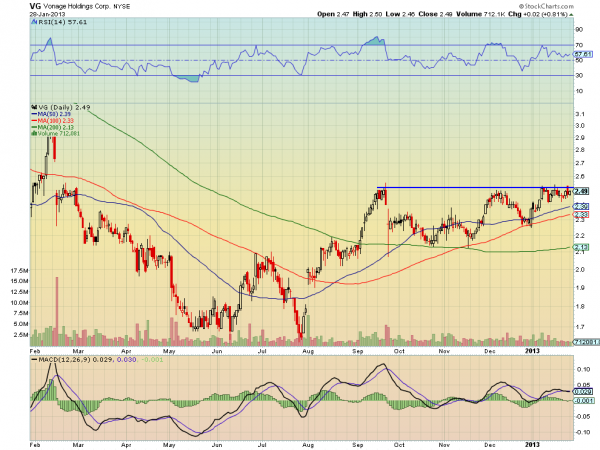Click the 0.029 MACD value in the legend

tap(103, 360)
